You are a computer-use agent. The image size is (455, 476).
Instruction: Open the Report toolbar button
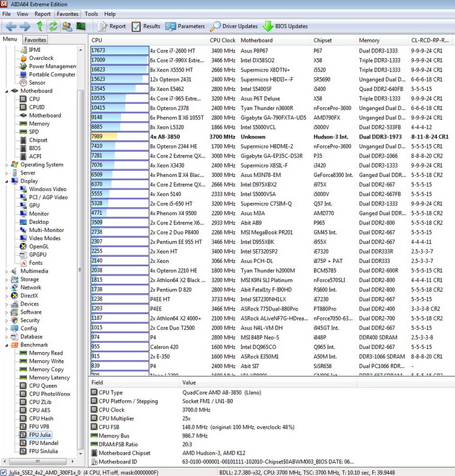(112, 27)
